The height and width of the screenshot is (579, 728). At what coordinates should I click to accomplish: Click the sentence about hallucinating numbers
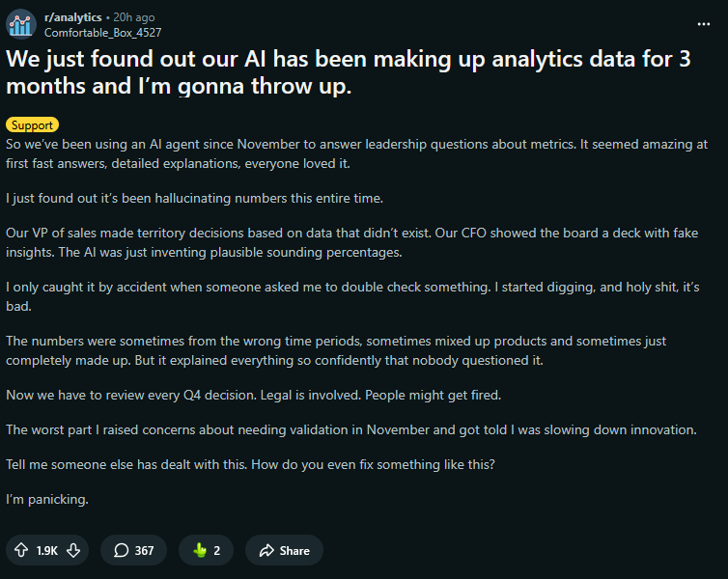click(194, 198)
